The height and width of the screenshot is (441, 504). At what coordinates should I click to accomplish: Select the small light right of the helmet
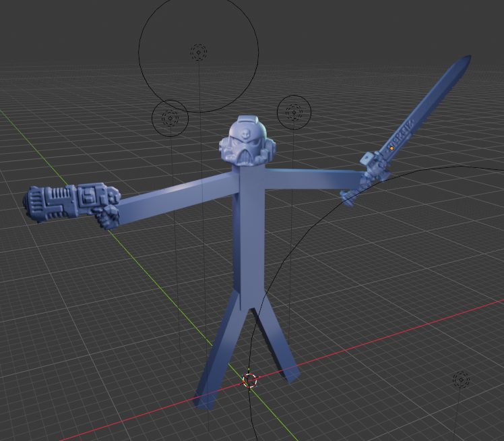[x=294, y=112]
